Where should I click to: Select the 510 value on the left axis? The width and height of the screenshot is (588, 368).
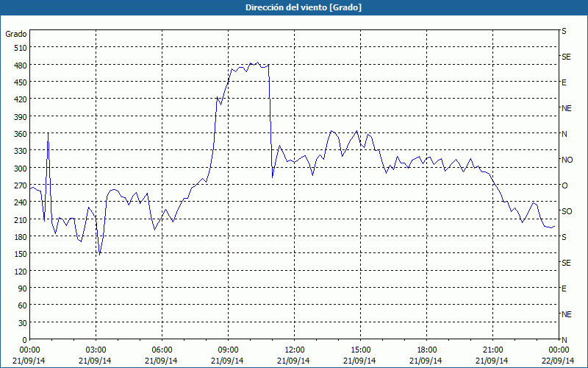tap(21, 48)
